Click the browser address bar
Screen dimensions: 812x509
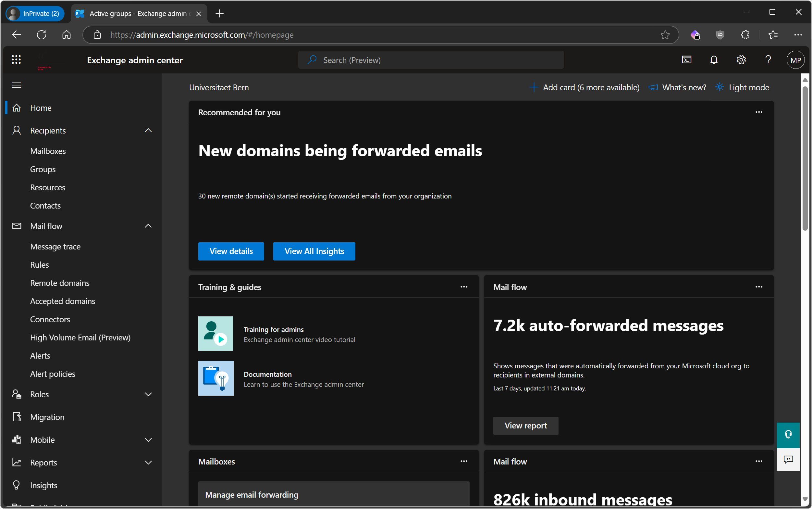pyautogui.click(x=380, y=35)
